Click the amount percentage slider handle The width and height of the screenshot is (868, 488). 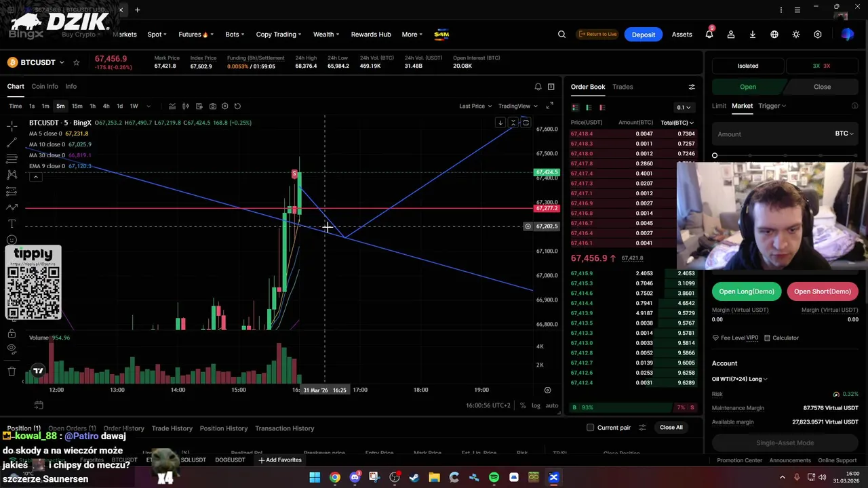click(715, 156)
